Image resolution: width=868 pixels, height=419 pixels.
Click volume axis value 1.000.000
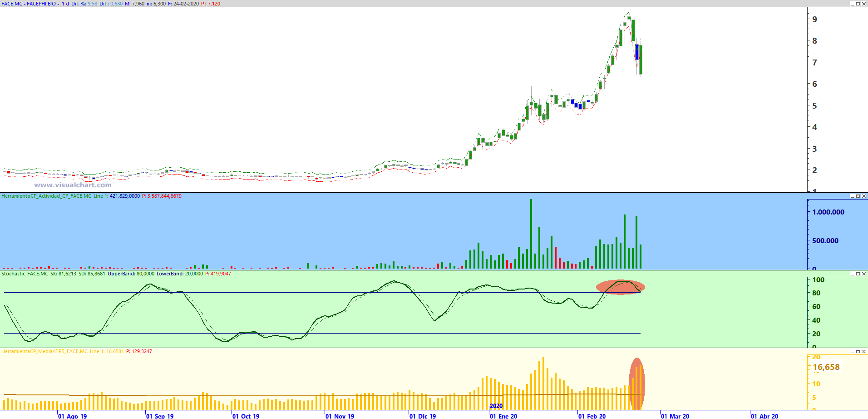pos(829,212)
